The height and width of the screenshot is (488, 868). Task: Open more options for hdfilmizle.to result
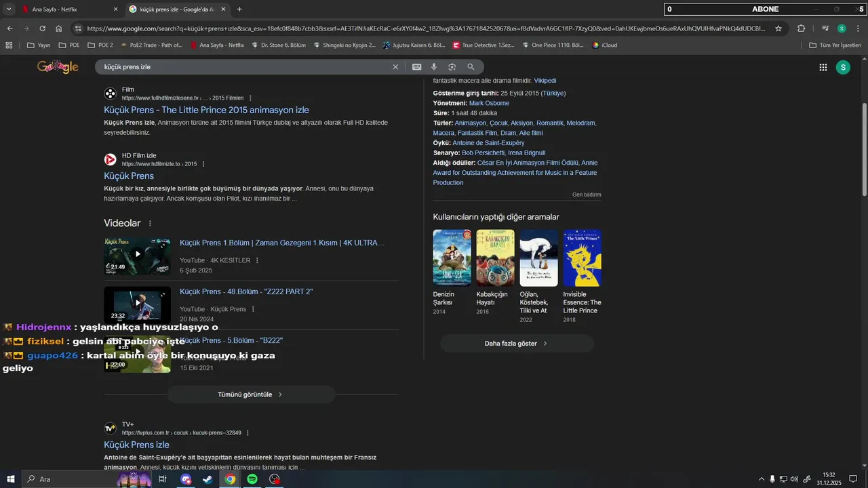point(203,164)
